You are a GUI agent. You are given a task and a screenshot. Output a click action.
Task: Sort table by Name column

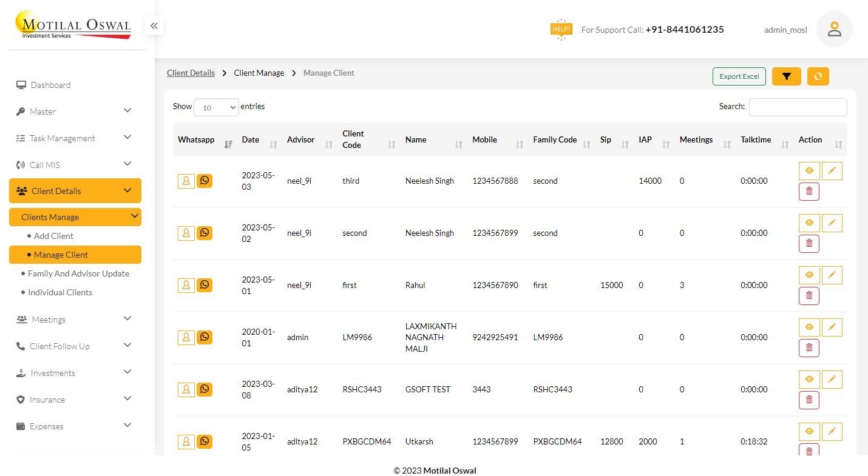pyautogui.click(x=433, y=139)
